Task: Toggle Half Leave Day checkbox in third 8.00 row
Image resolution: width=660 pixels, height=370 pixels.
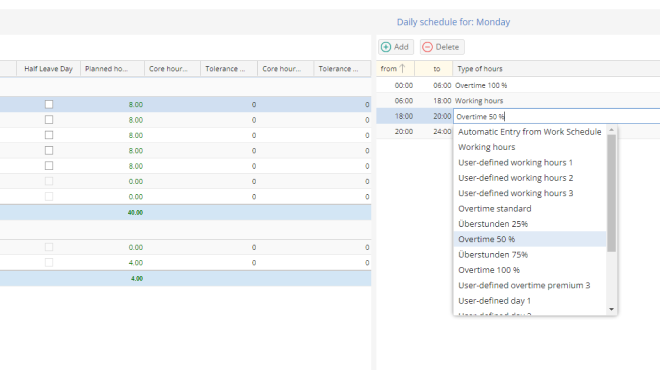Action: tap(49, 135)
